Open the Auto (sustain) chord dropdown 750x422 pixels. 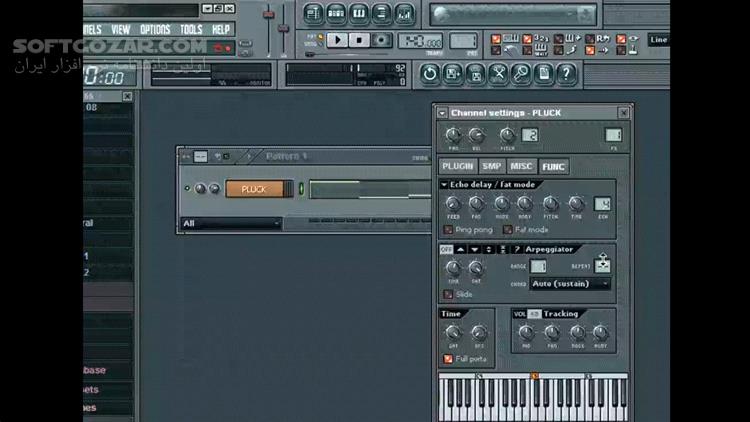coord(570,284)
